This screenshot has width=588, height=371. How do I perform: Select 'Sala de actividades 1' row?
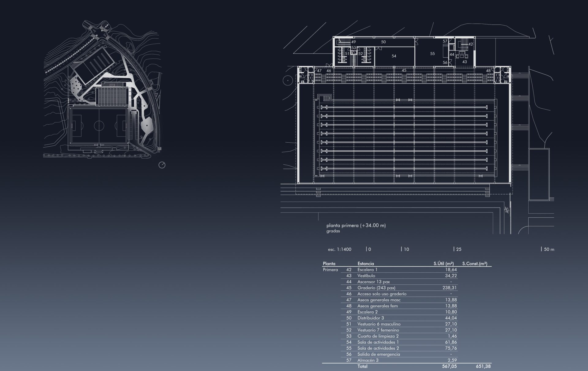(399, 342)
